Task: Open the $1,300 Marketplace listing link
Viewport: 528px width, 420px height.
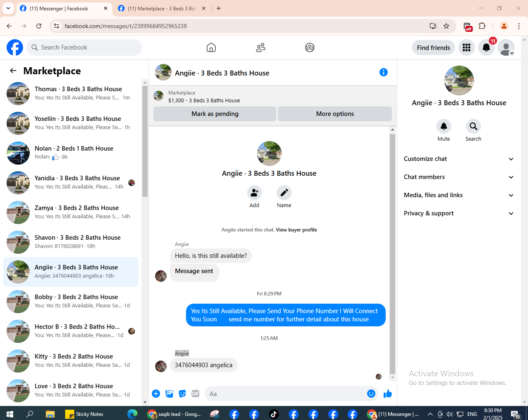Action: 204,100
